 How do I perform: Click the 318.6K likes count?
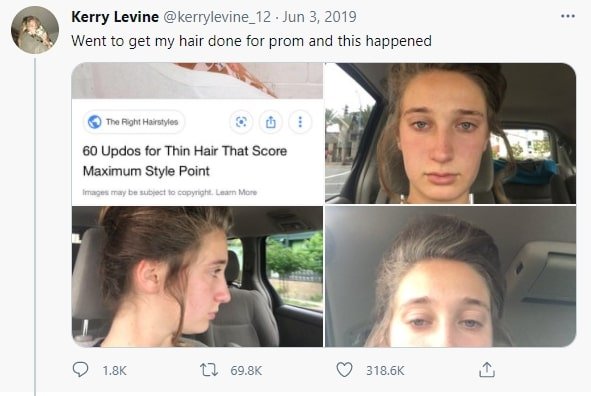pyautogui.click(x=385, y=371)
